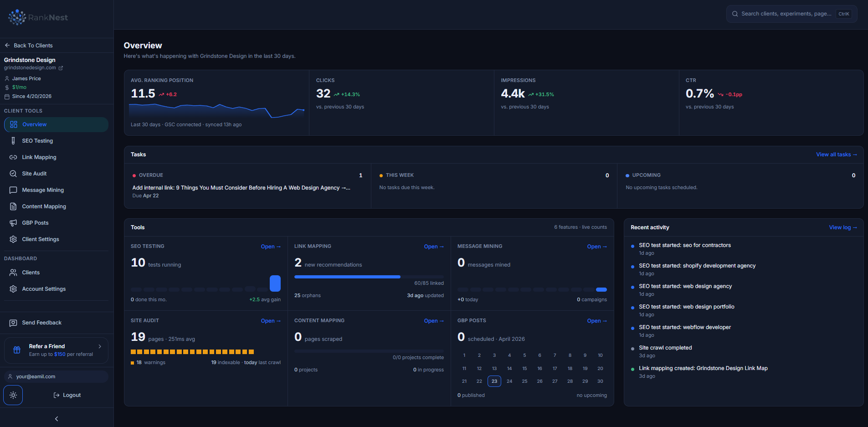Viewport: 868px width, 427px height.
Task: Expand the Refer a Friend chevron arrow
Action: 100,346
